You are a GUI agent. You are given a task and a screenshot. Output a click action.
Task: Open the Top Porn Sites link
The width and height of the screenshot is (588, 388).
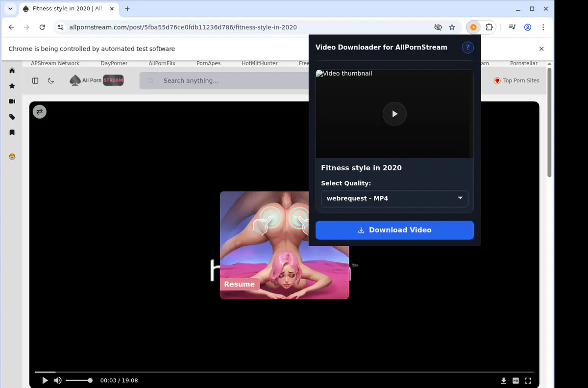coord(516,81)
